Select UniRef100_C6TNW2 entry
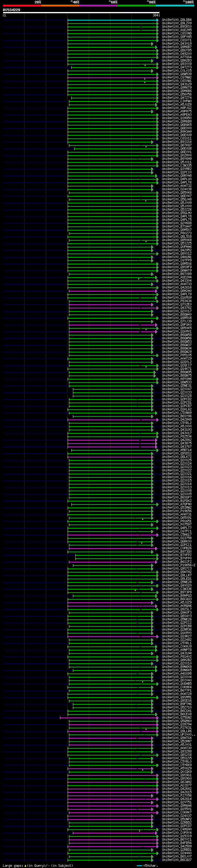197x868 pixels. (x=176, y=78)
